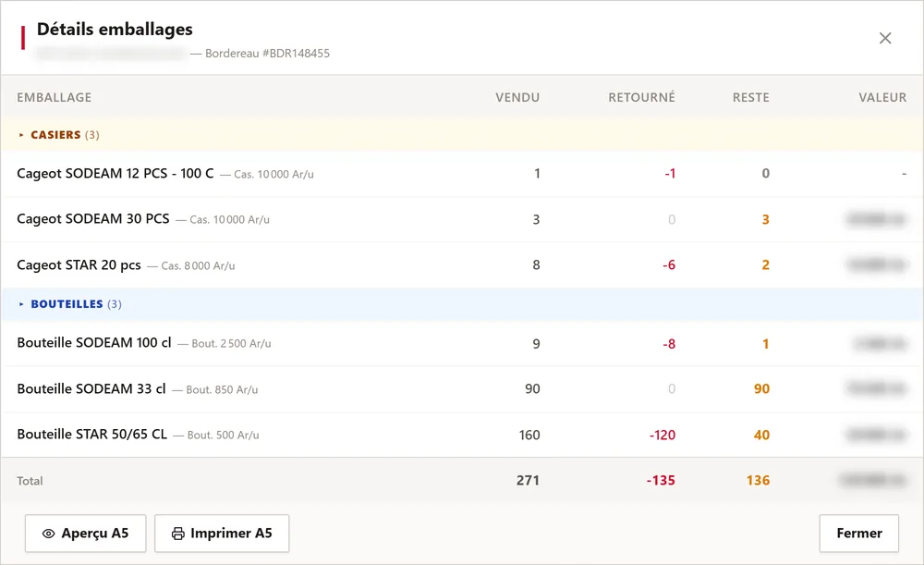924x565 pixels.
Task: Click the eye icon in Aperçu A5
Action: [x=48, y=534]
